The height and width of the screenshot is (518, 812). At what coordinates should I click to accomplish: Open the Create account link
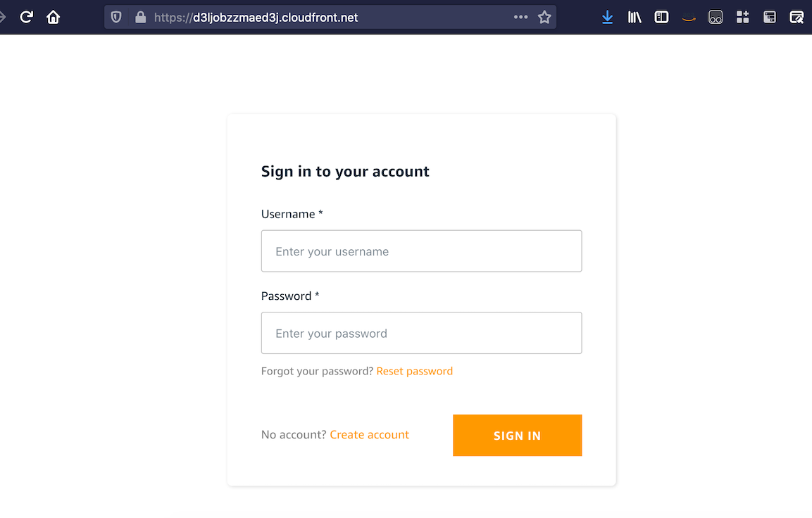(x=369, y=435)
